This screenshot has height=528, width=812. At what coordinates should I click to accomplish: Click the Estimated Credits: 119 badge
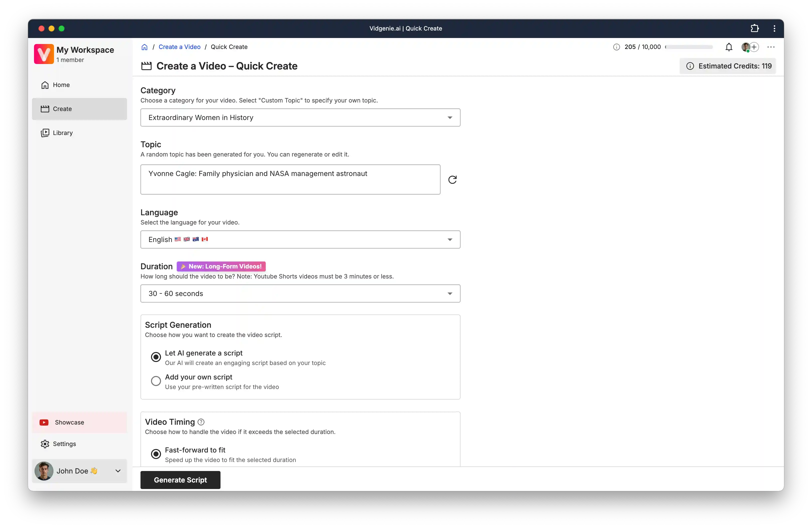[x=727, y=66]
